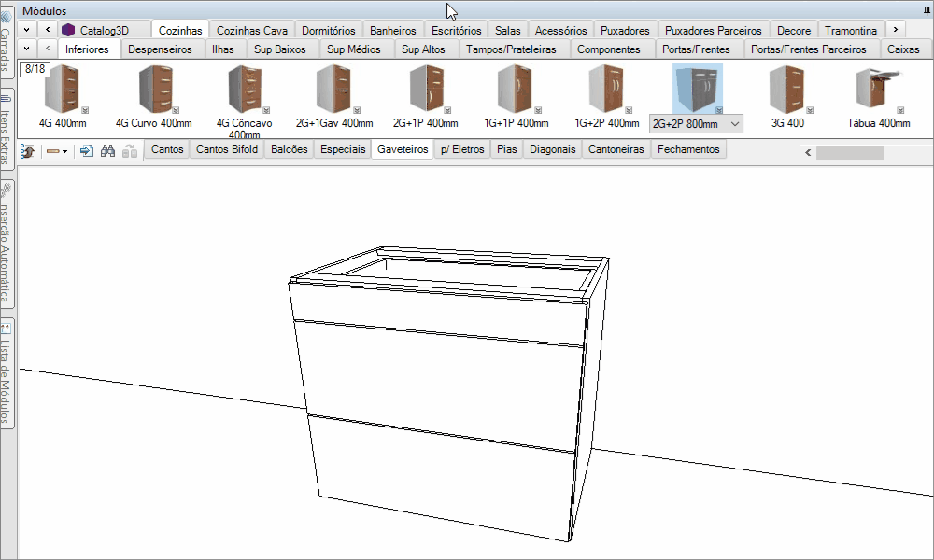Open the Lista de Módulos side panel
The height and width of the screenshot is (560, 934).
7,373
